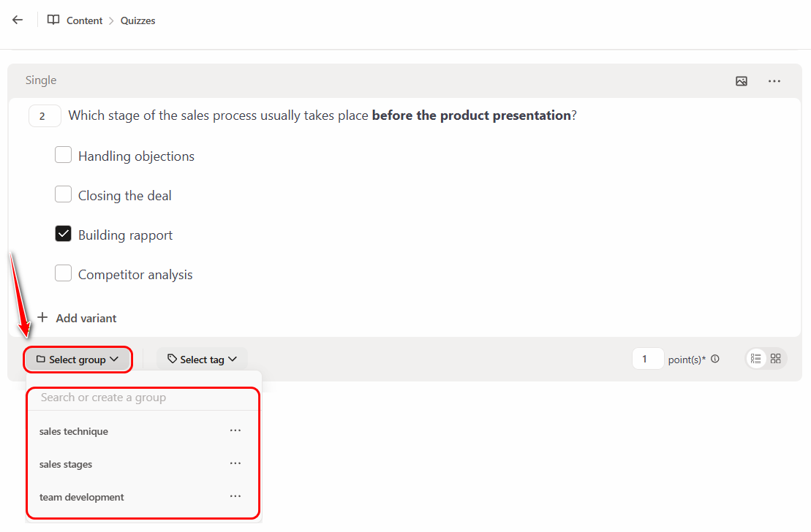Select team development from group list
The image size is (811, 532).
pos(82,498)
